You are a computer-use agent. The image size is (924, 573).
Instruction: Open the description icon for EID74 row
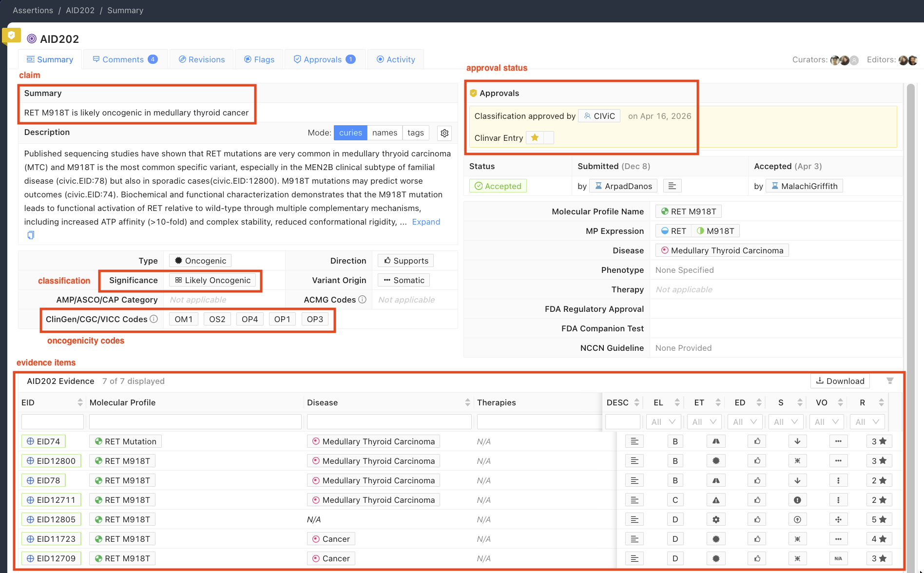pos(635,441)
